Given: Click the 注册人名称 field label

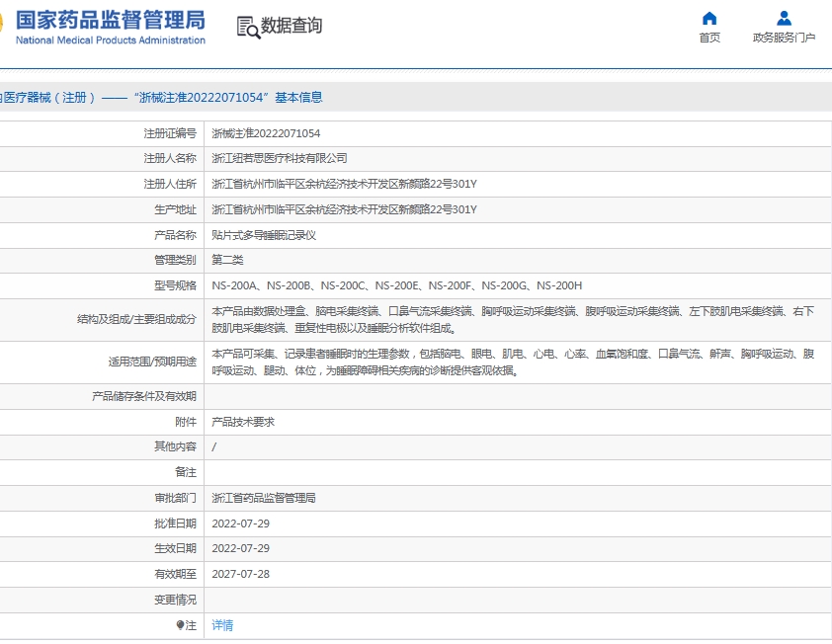Looking at the screenshot, I should pyautogui.click(x=170, y=159).
